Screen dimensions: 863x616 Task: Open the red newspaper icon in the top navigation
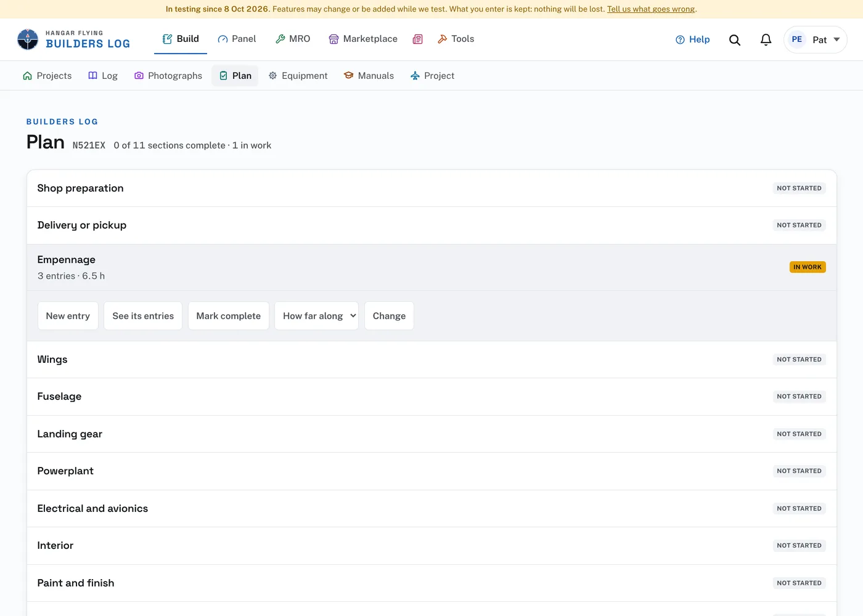click(417, 39)
